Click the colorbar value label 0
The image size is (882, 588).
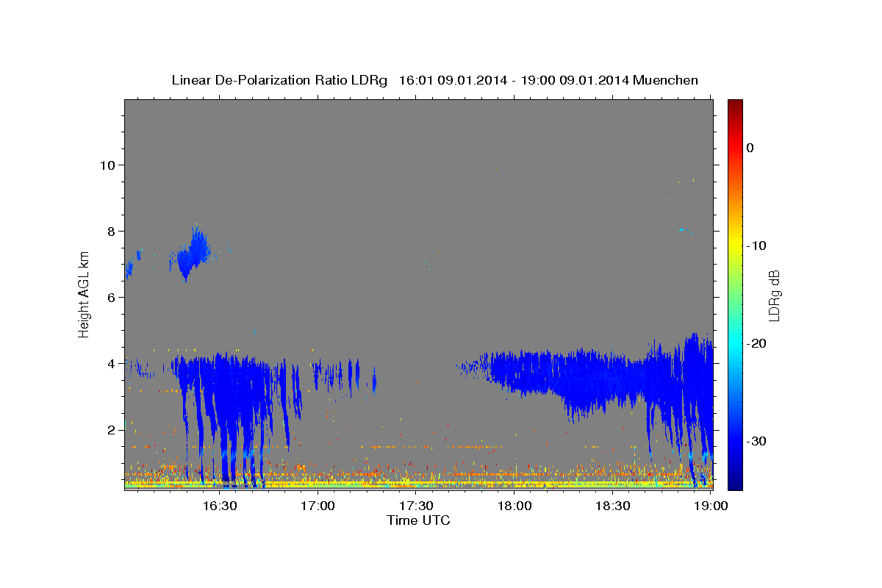tap(750, 148)
